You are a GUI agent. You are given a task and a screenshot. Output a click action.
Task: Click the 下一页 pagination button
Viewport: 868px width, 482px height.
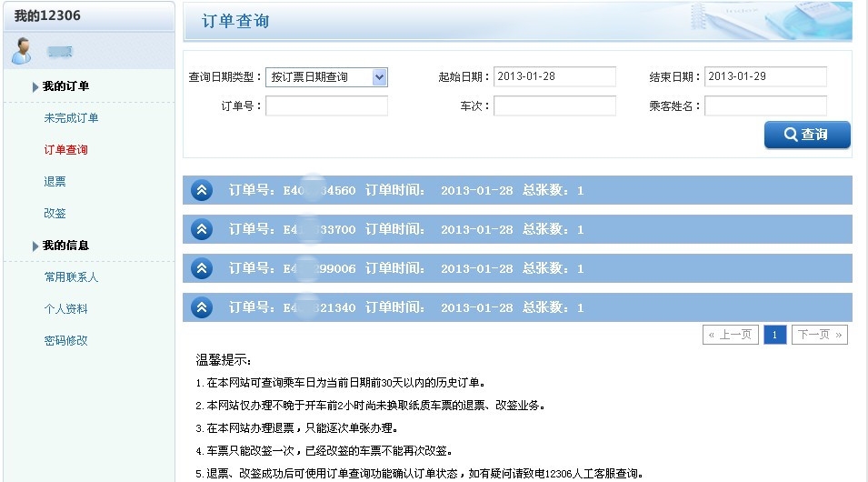[x=819, y=335]
